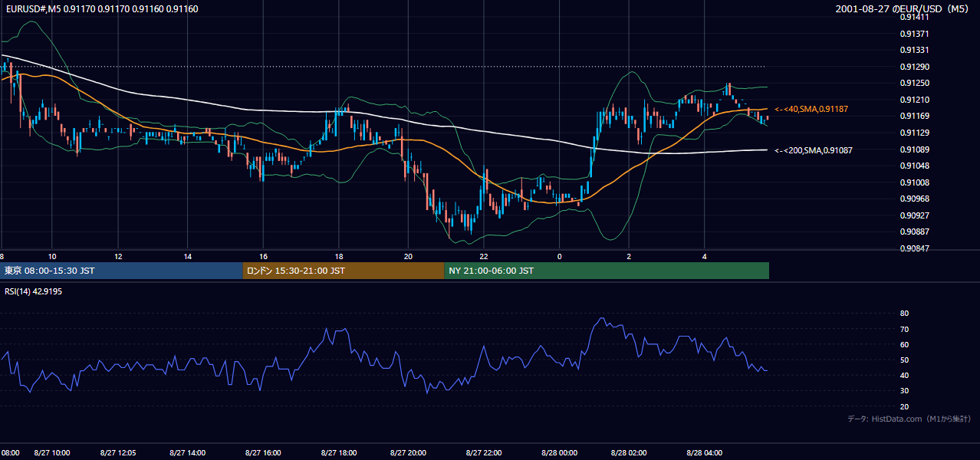
Task: Click RSI scale value 70
Action: [x=905, y=329]
